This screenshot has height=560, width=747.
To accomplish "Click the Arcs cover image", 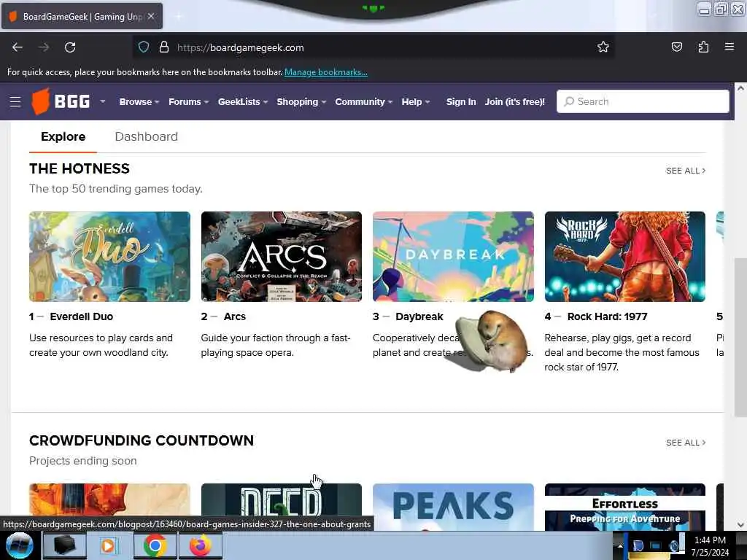I will pyautogui.click(x=281, y=257).
